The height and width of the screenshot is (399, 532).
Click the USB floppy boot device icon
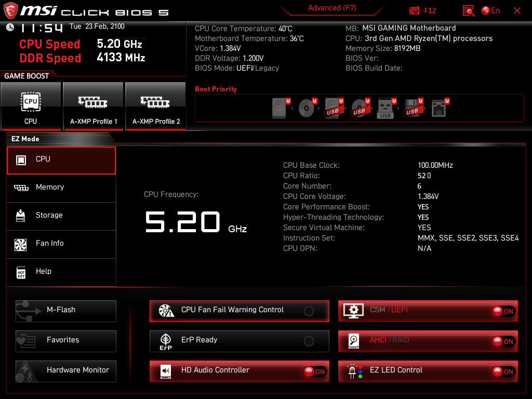click(413, 108)
